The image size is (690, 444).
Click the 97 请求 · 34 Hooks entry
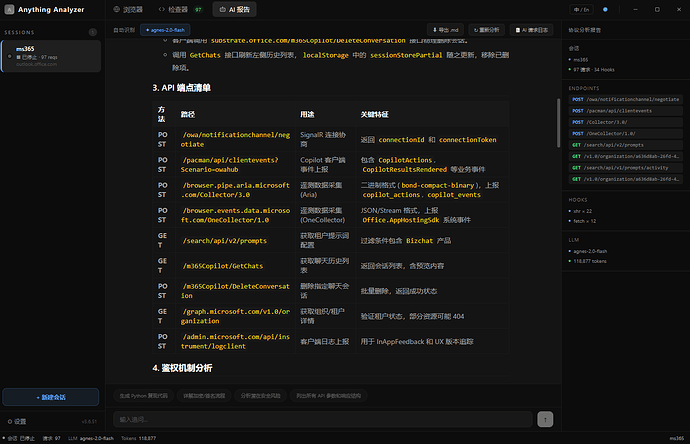point(593,70)
